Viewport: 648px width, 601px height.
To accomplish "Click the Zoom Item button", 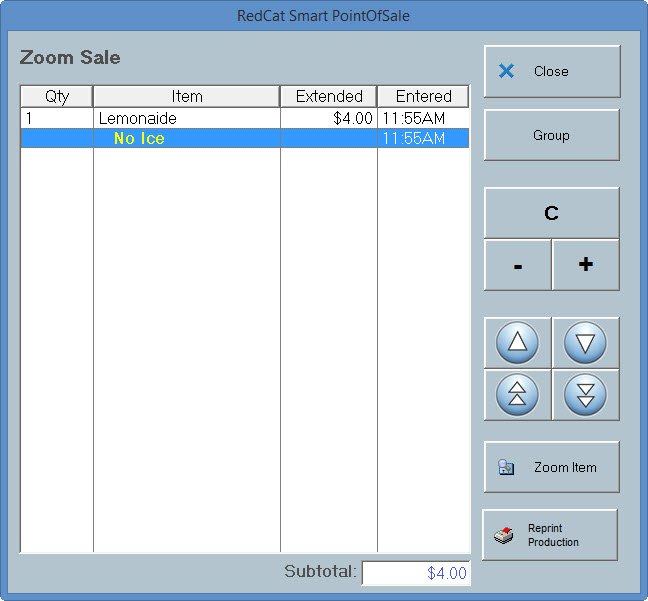I will pos(551,467).
